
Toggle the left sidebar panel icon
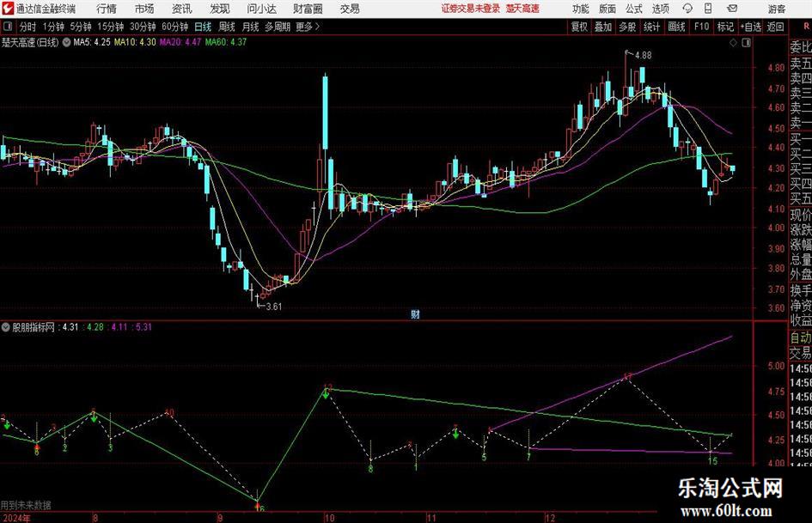[7, 27]
